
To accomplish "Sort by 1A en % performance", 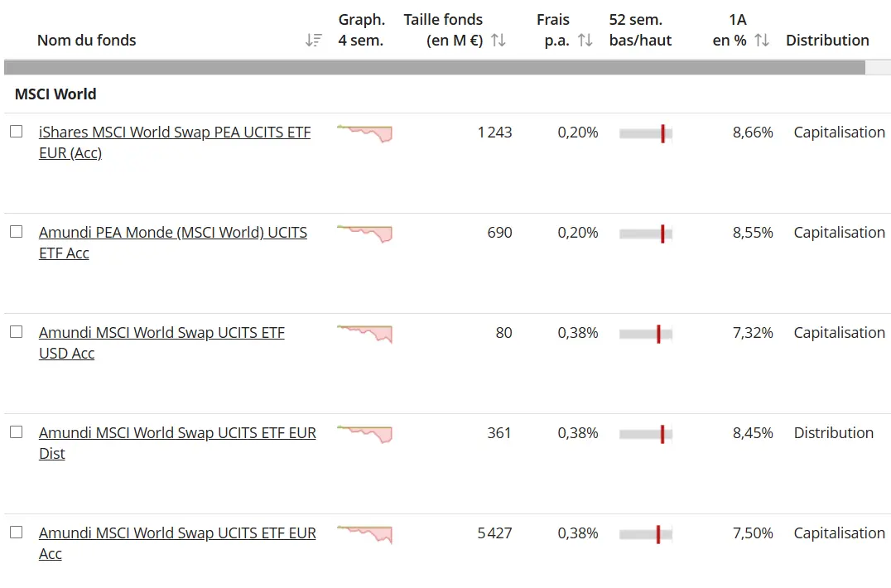I will pos(762,40).
